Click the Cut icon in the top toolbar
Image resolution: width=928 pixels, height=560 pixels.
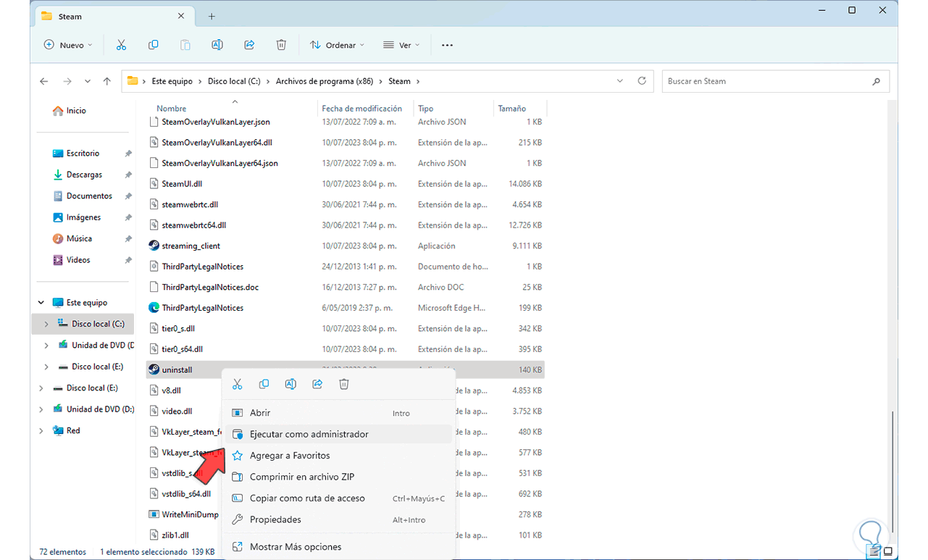[x=121, y=45]
